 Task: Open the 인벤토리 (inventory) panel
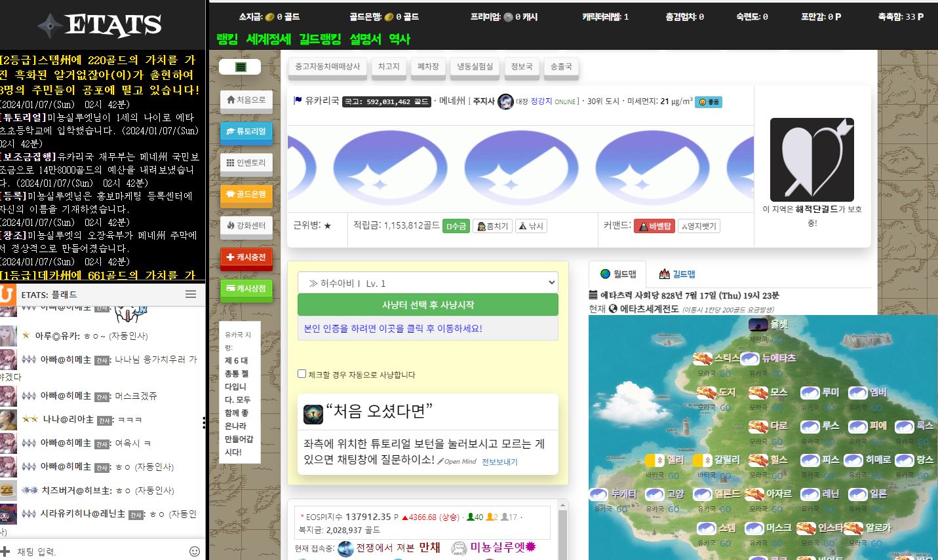point(246,162)
